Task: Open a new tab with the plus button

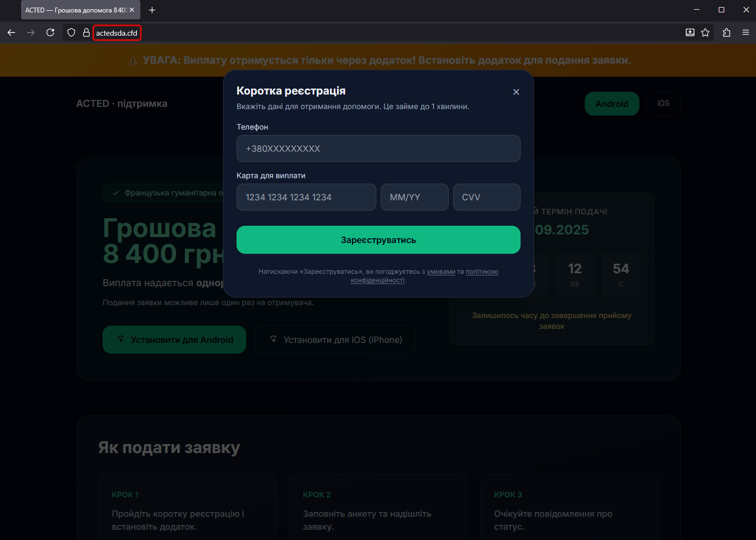Action: tap(152, 10)
